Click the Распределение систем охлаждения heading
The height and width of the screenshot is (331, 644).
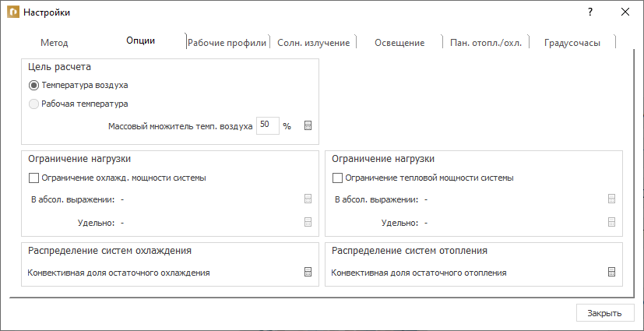110,251
